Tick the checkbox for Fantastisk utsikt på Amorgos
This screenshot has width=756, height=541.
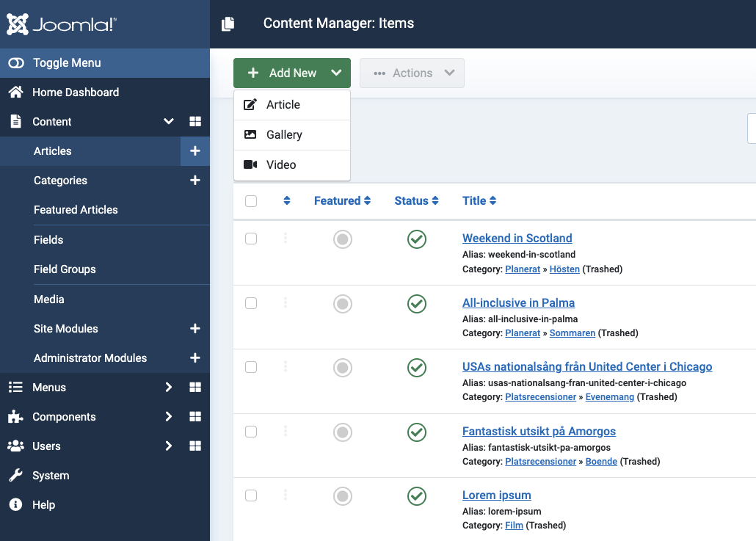coord(251,432)
